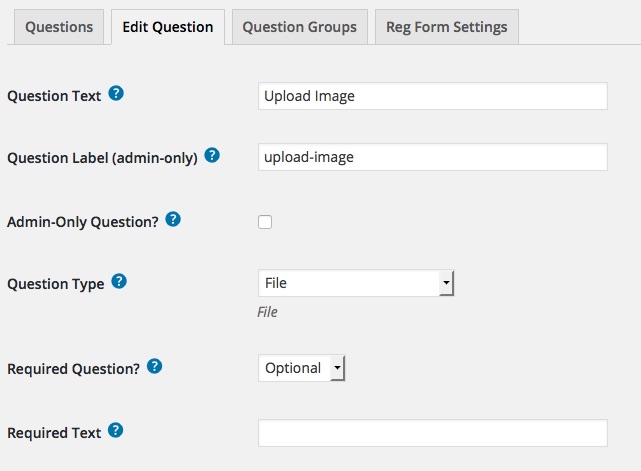641x471 pixels.
Task: Open the Question Type File dropdown
Action: (356, 283)
